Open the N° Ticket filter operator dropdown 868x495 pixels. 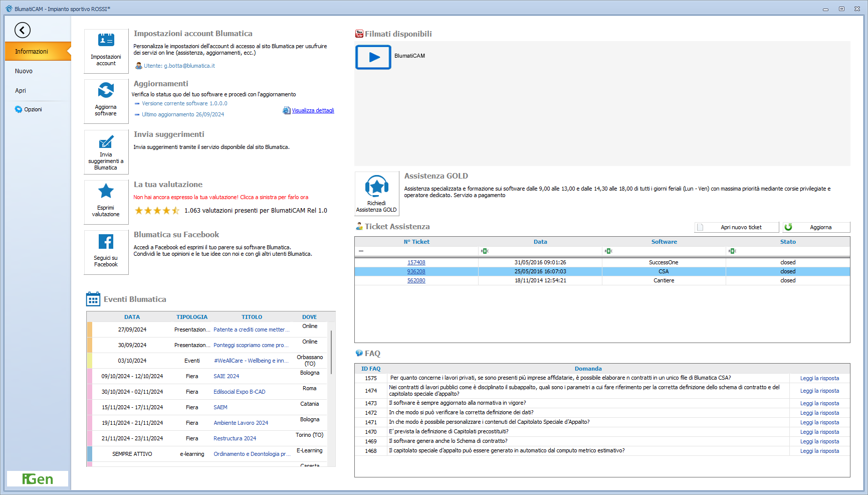click(x=361, y=251)
